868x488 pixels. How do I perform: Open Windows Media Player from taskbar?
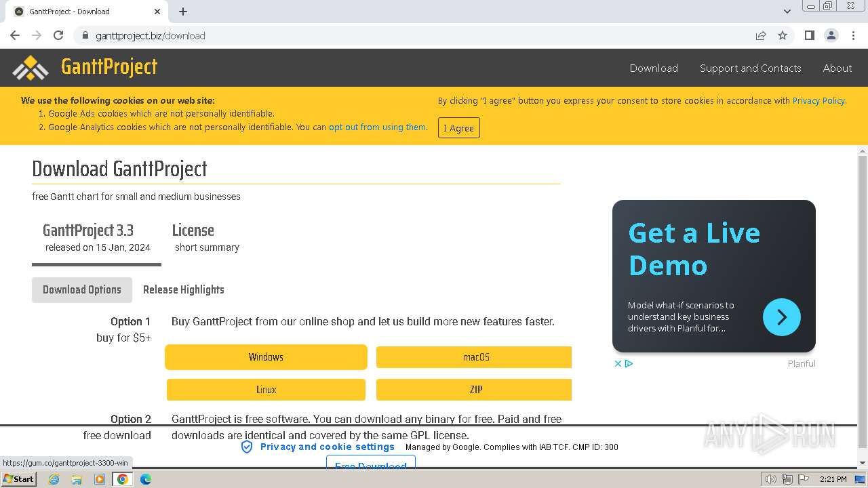100,479
